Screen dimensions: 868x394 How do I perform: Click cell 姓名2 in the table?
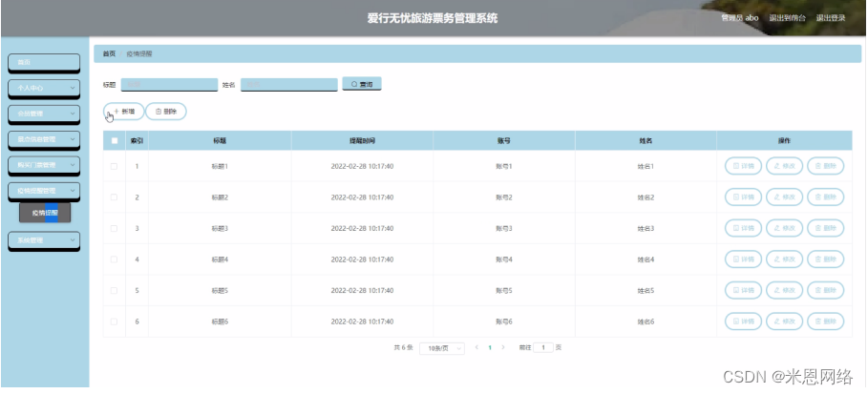click(x=646, y=197)
